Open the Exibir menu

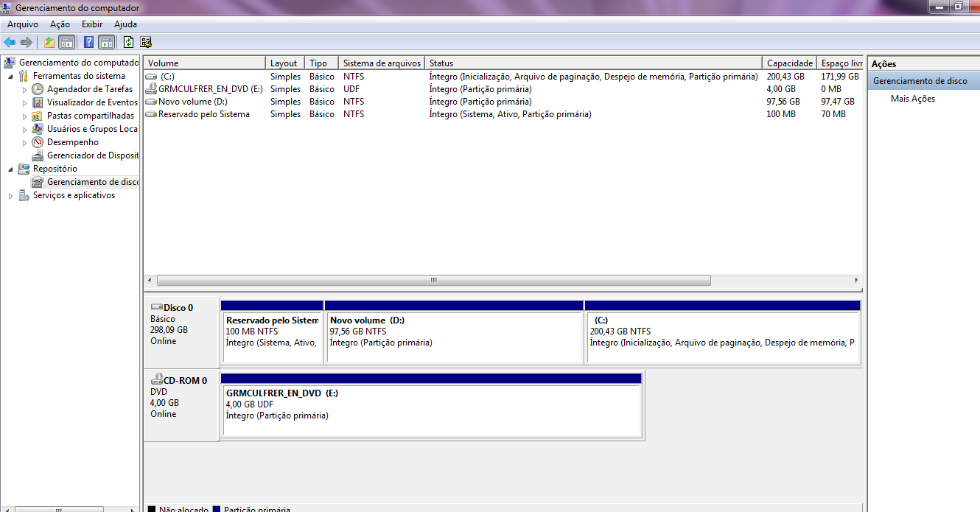point(92,24)
